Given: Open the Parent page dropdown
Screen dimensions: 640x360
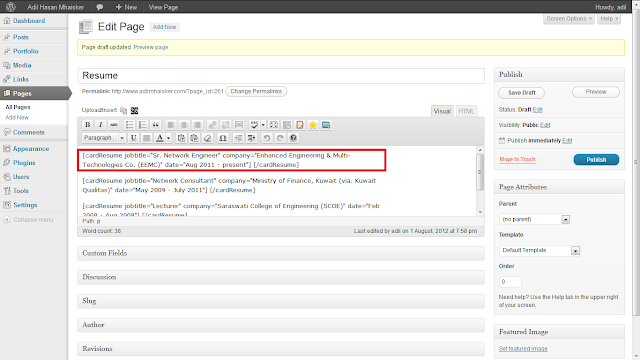Looking at the screenshot, I should click(x=535, y=219).
